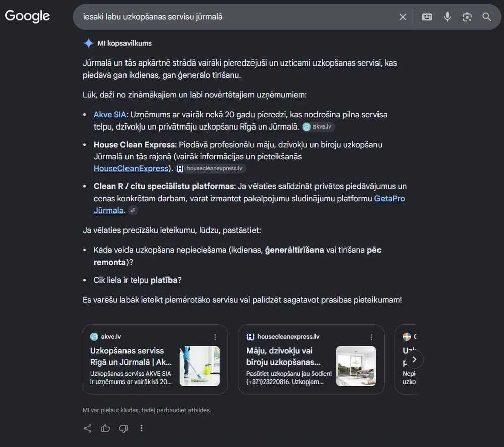504x447 pixels.
Task: Open more options below the AI overview
Action: 142,428
